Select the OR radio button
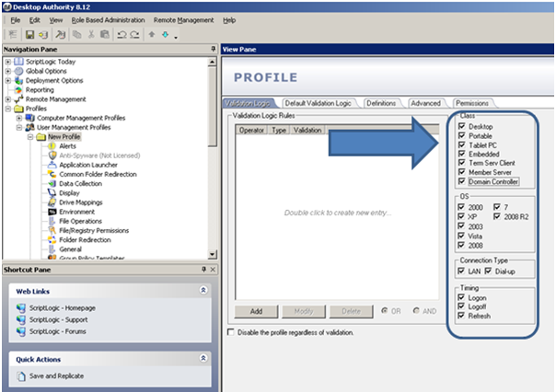The image size is (556, 392). 384,311
